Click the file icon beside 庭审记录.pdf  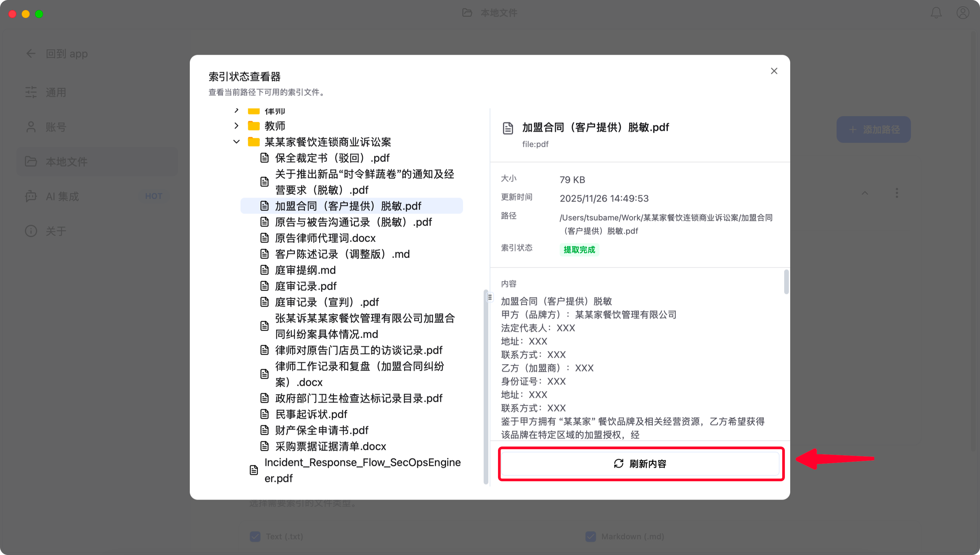[x=264, y=286]
